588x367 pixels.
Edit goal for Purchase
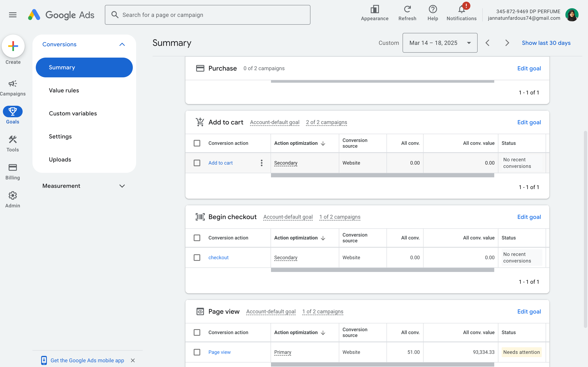(x=529, y=69)
